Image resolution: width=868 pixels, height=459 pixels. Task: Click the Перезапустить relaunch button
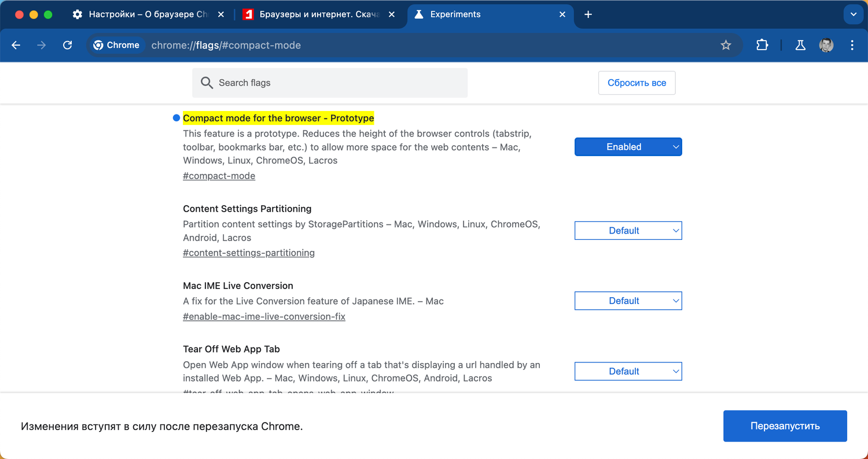[x=785, y=426]
